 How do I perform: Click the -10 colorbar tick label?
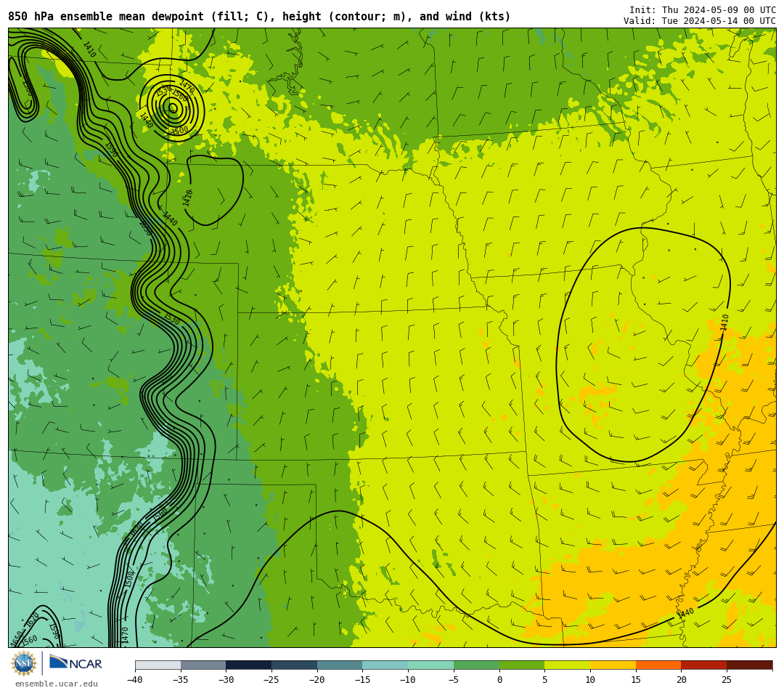click(407, 679)
